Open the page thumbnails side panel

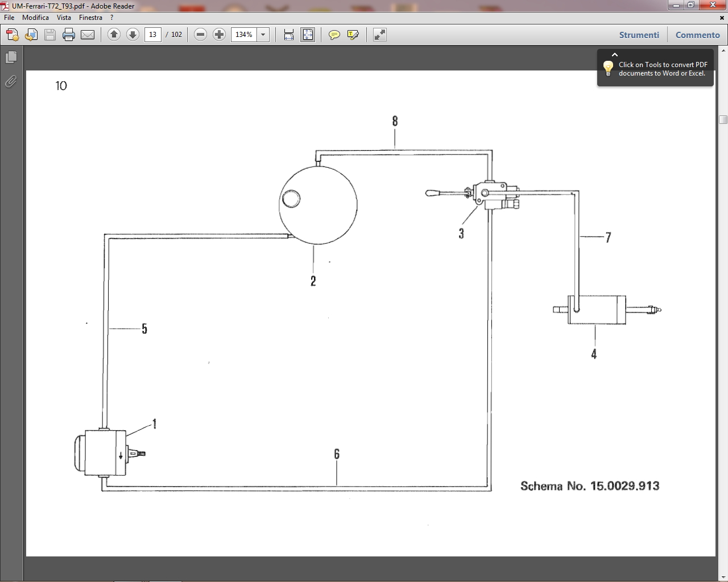point(11,57)
